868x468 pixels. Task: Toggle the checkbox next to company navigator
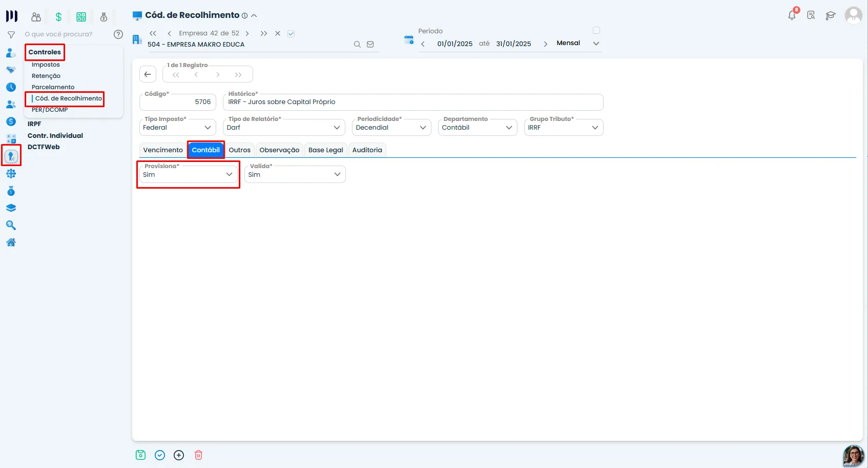pos(291,34)
